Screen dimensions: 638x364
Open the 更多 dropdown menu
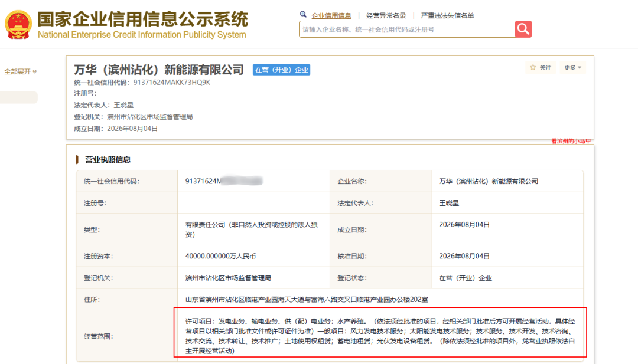(572, 67)
